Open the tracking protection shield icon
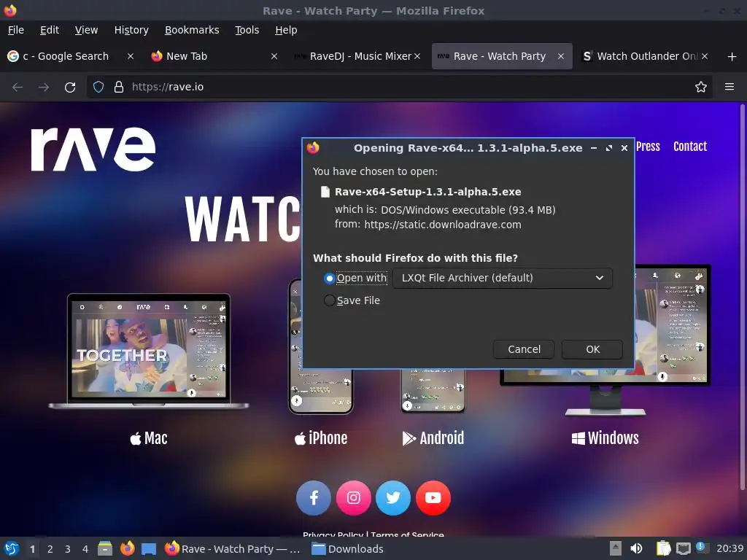The height and width of the screenshot is (560, 747). 98,87
